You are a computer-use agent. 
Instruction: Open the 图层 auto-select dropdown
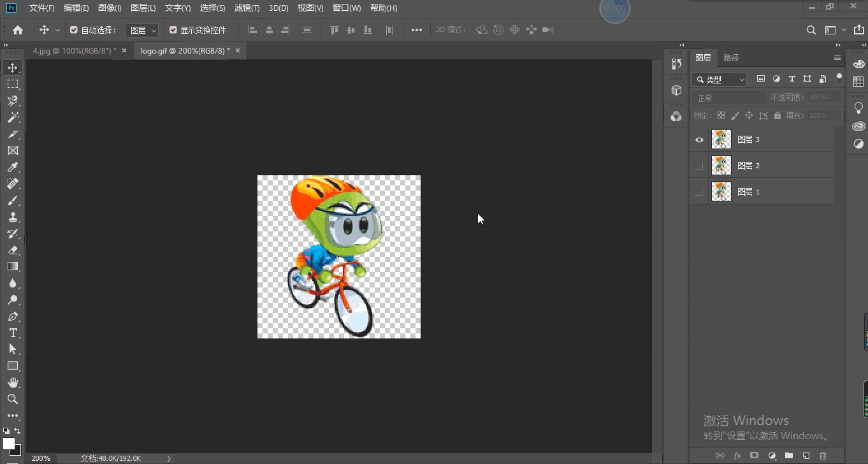point(142,30)
